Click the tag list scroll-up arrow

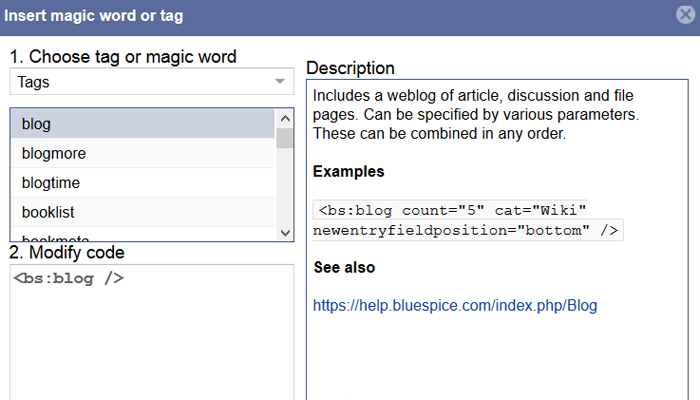[x=285, y=116]
